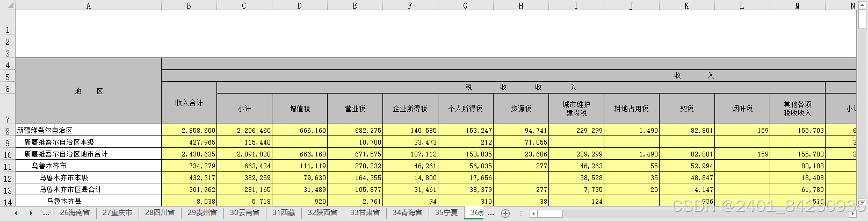The width and height of the screenshot is (868, 221).
Task: Switch to the 34青海省 sheet tab
Action: click(x=407, y=213)
